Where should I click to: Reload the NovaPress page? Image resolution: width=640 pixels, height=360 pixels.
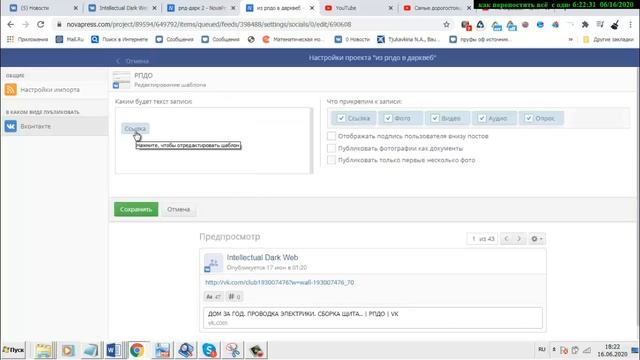[40, 24]
